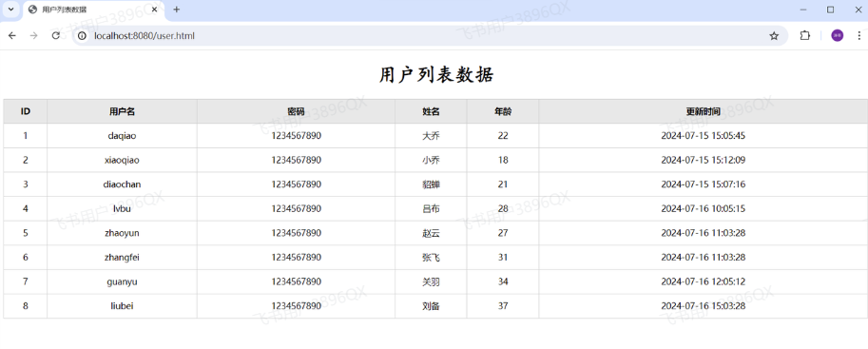Click timestamp 2024-07-16 12:05:12
The image size is (868, 349).
coord(703,282)
